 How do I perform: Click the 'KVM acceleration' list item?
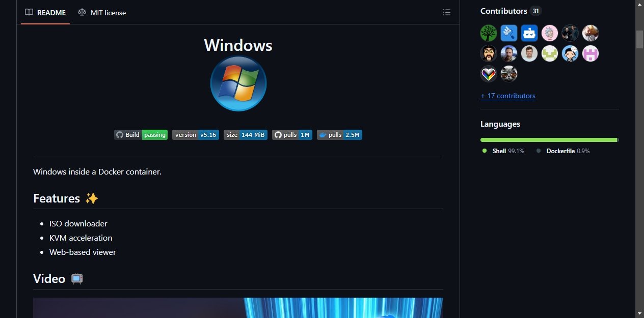[81, 238]
